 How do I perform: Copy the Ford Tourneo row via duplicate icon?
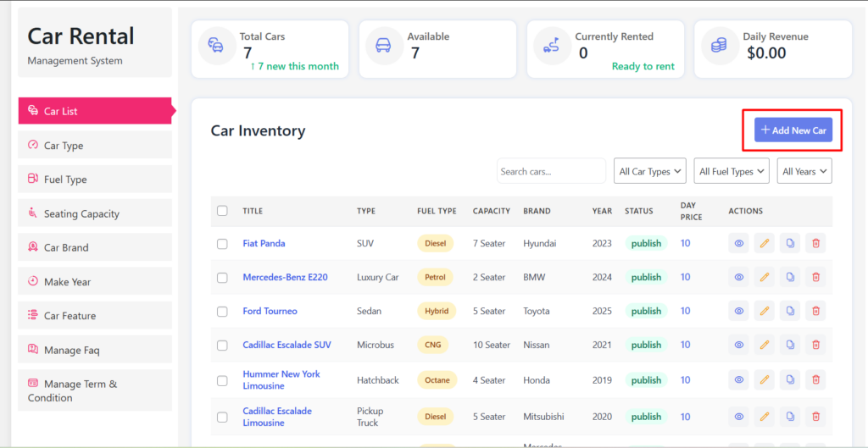(x=790, y=311)
